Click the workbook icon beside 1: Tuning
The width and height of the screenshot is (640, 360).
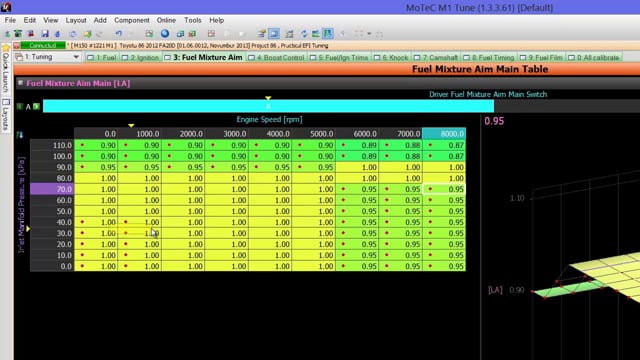(19, 57)
